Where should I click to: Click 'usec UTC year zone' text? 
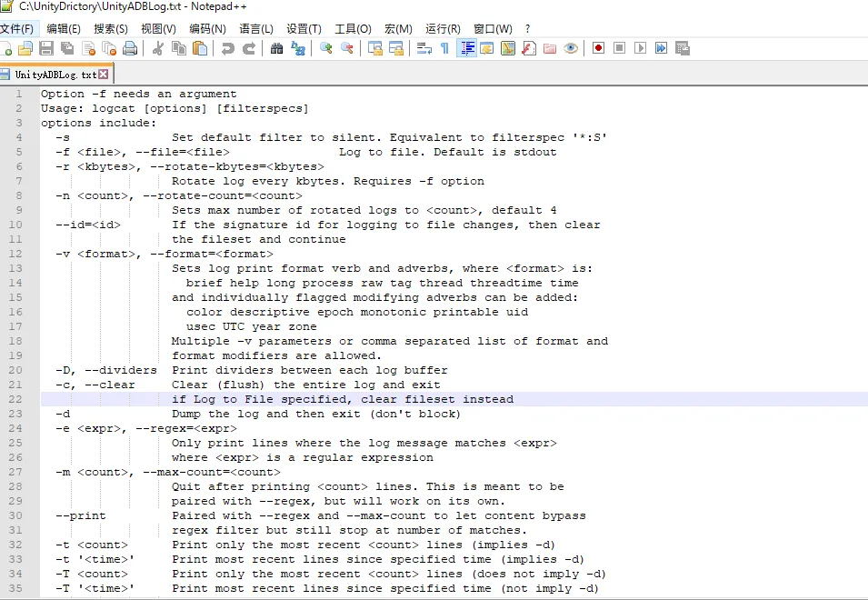tap(252, 326)
